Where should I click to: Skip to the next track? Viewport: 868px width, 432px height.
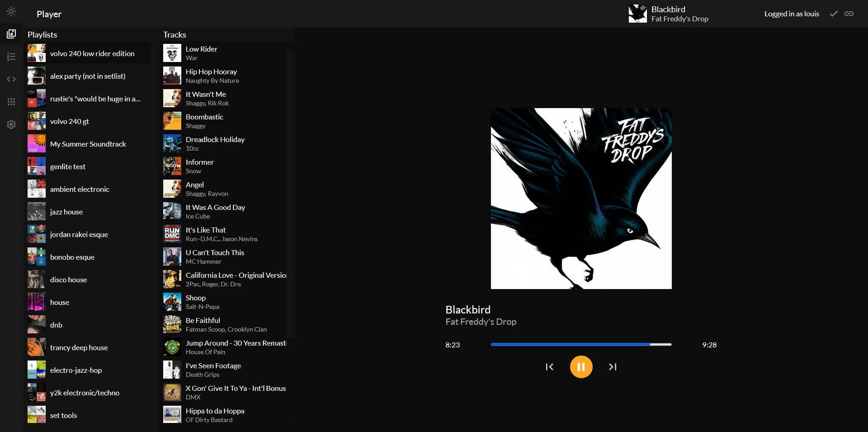click(613, 367)
